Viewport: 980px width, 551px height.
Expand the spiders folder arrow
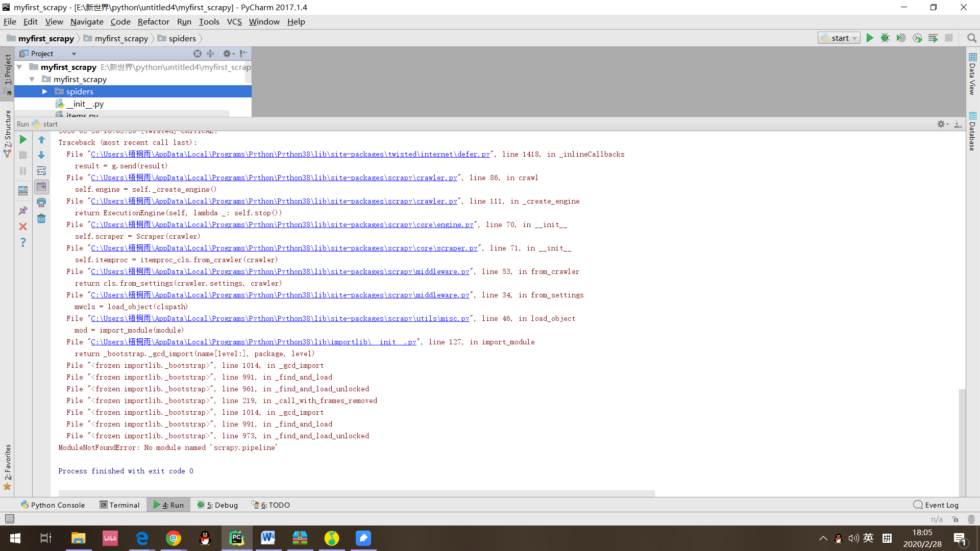[x=44, y=91]
